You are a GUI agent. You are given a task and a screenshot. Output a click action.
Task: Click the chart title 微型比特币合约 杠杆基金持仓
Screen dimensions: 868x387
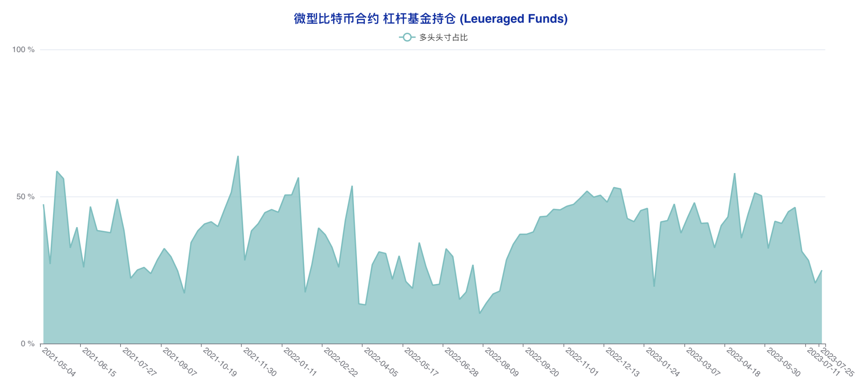coord(431,19)
